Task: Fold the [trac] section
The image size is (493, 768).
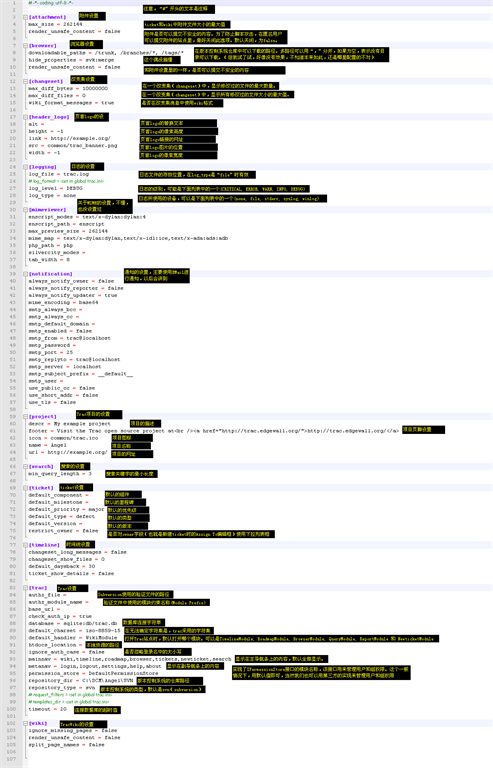Action: pos(25,588)
